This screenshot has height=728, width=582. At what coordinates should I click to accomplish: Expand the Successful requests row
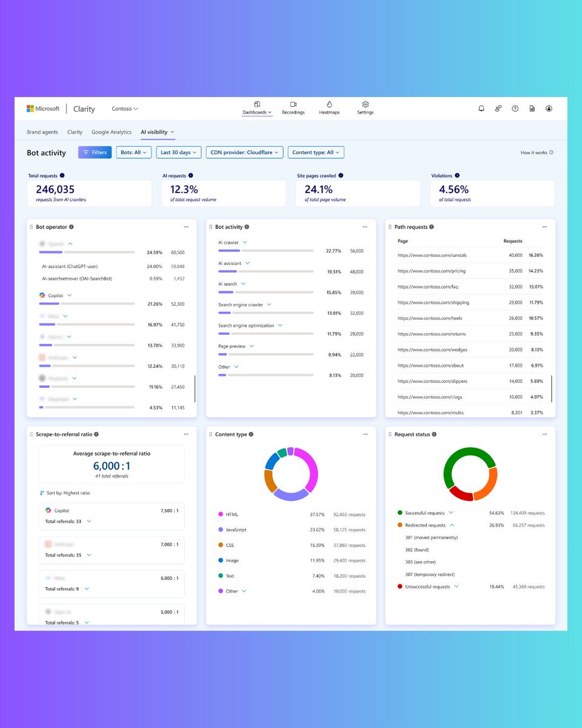click(451, 513)
